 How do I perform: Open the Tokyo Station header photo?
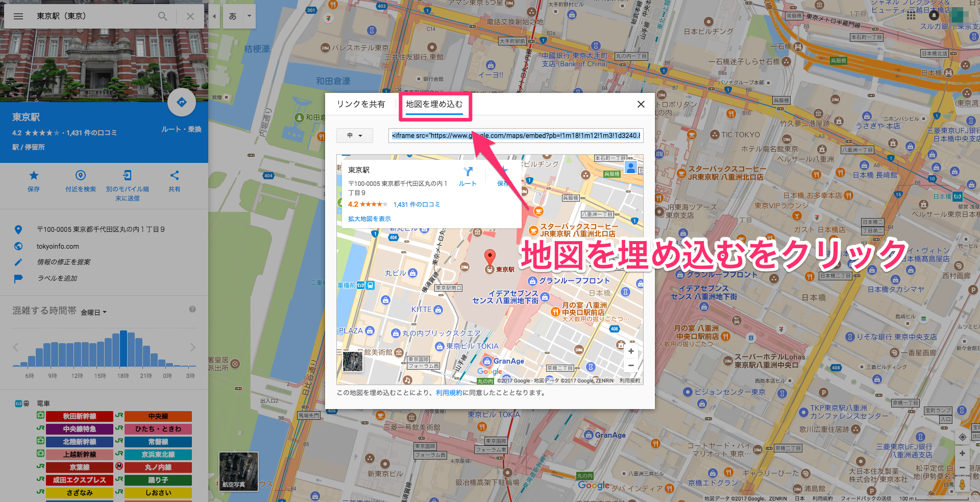104,65
